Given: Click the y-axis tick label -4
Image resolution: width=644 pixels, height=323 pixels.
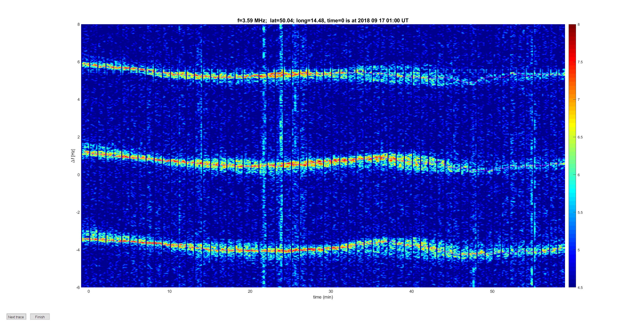Looking at the screenshot, I should [78, 250].
